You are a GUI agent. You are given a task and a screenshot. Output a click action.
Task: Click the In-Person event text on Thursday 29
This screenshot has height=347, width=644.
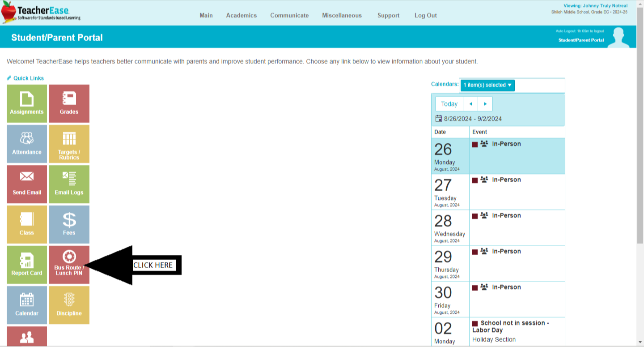coord(506,251)
